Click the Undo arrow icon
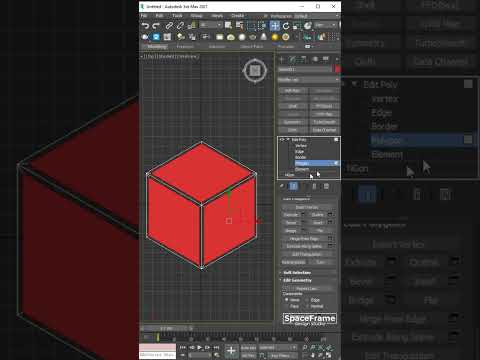Image resolution: width=480 pixels, height=360 pixels. [145, 26]
